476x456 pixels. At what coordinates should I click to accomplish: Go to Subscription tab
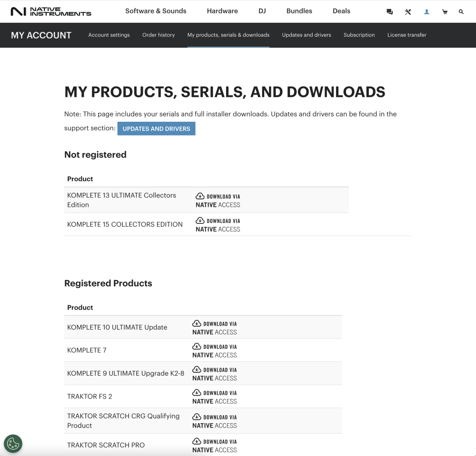tap(359, 35)
